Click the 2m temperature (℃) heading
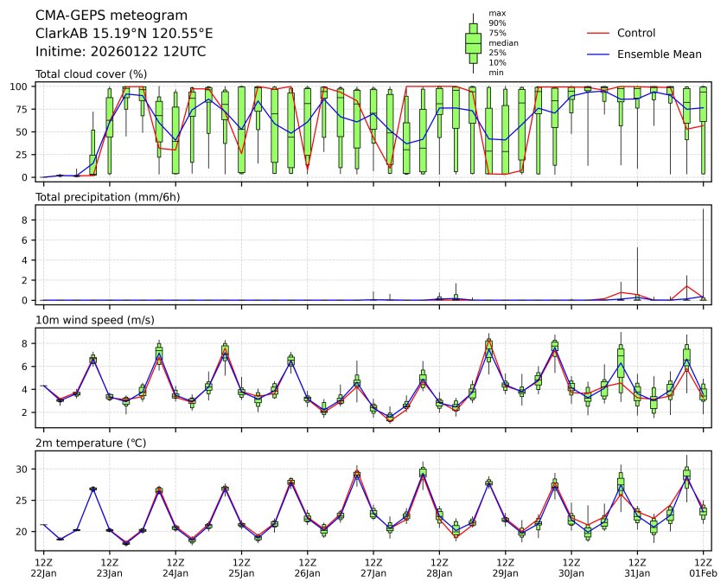The height and width of the screenshot is (588, 727). click(92, 444)
